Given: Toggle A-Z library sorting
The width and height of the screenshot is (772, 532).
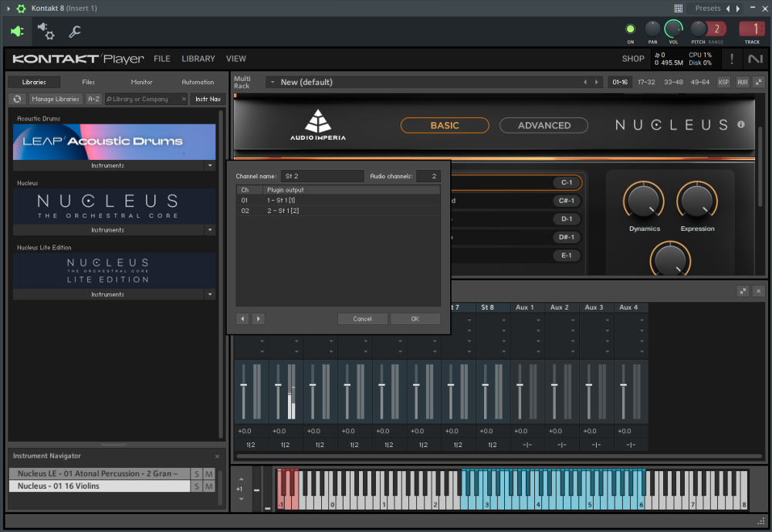Looking at the screenshot, I should [93, 99].
